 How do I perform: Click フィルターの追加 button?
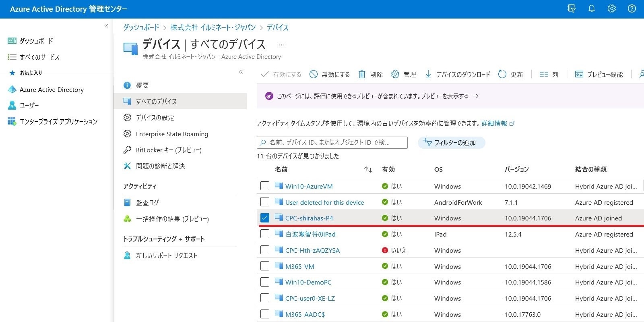point(452,143)
